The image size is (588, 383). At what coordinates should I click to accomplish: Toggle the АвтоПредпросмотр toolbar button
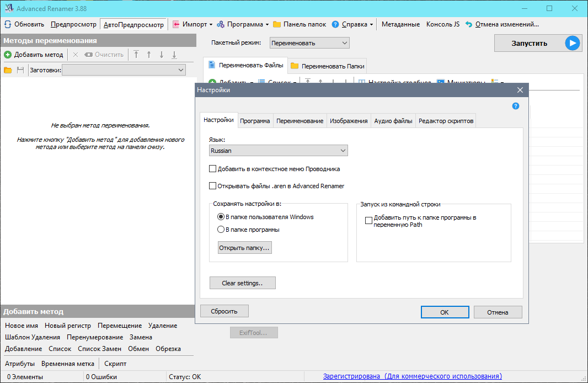tap(133, 25)
